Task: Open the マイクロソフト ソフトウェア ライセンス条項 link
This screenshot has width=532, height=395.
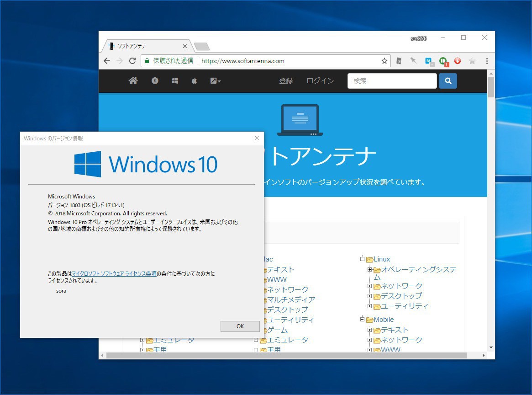Action: (x=114, y=274)
